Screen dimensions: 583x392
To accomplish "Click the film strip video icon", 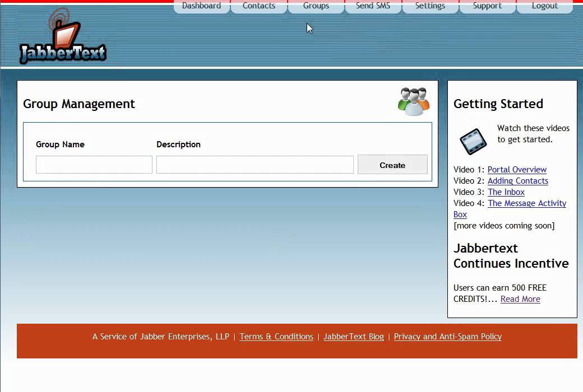I will (473, 142).
